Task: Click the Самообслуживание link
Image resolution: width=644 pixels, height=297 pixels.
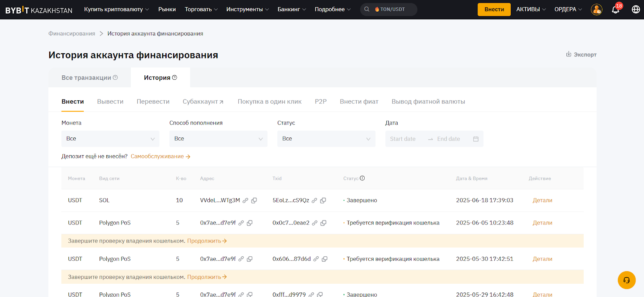Action: [160, 156]
